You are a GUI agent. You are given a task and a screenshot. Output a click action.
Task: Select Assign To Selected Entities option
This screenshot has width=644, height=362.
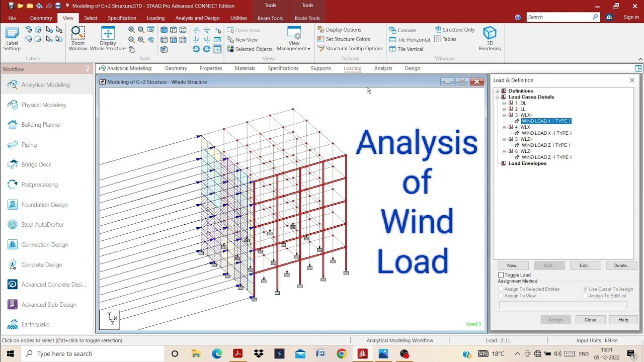tap(501, 289)
